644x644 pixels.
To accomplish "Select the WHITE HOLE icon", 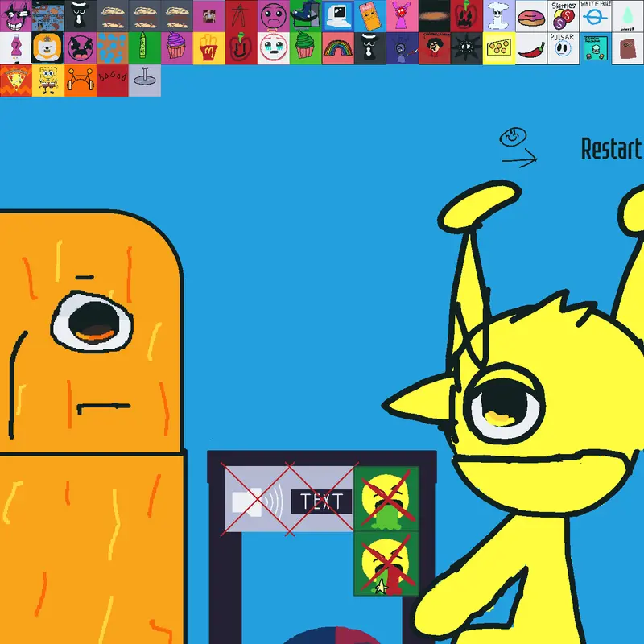I will point(596,16).
